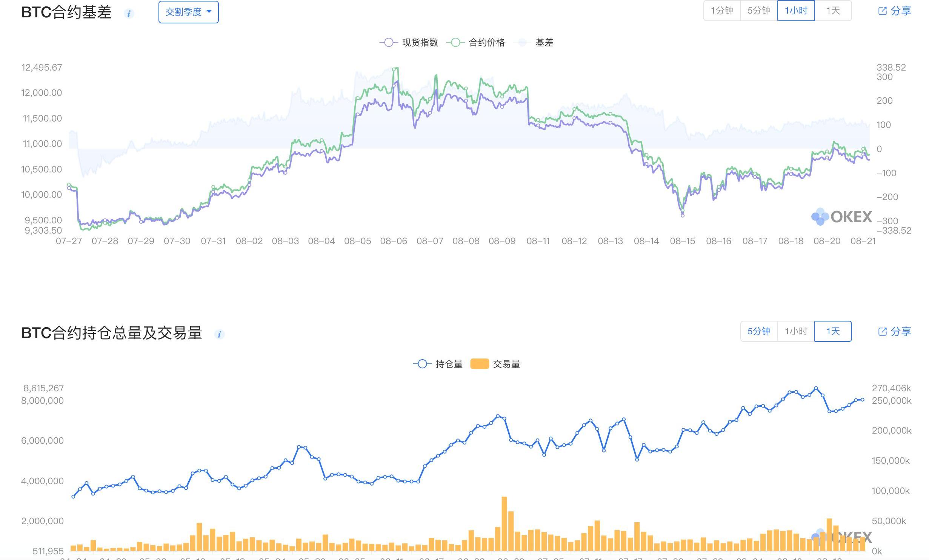This screenshot has height=560, width=929.
Task: Click the 合约价格 legend marker icon
Action: (x=455, y=43)
